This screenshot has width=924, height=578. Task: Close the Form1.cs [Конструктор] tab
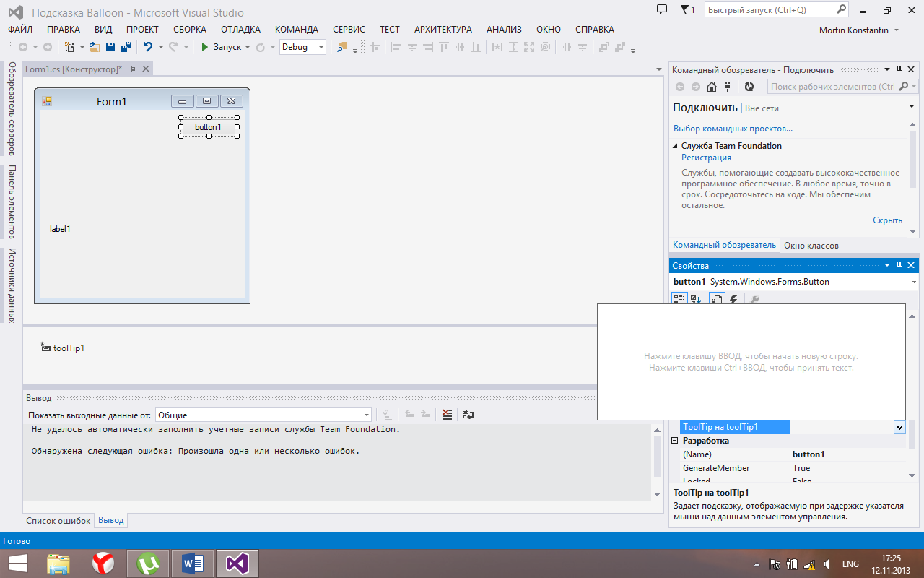[145, 69]
